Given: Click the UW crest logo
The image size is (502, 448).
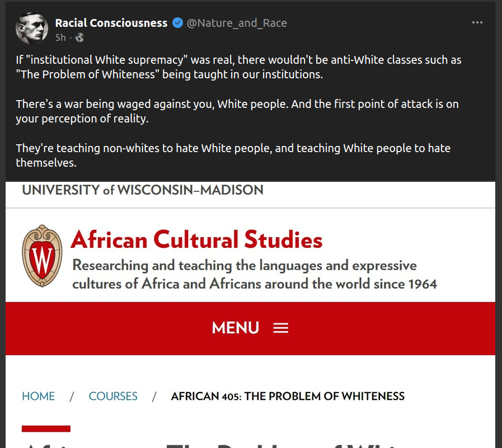Looking at the screenshot, I should [42, 256].
